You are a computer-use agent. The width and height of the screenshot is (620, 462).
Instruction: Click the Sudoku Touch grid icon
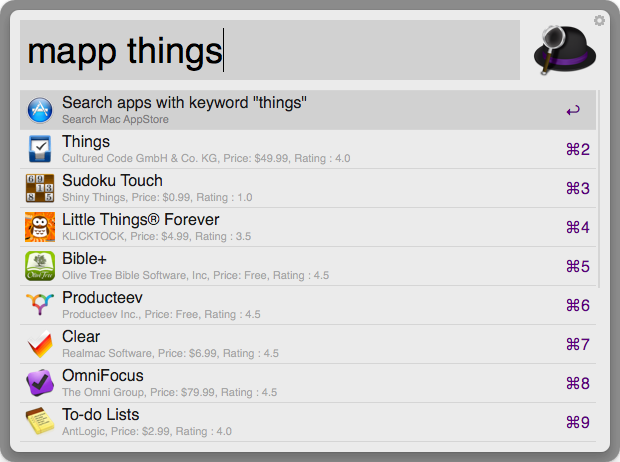[x=40, y=188]
